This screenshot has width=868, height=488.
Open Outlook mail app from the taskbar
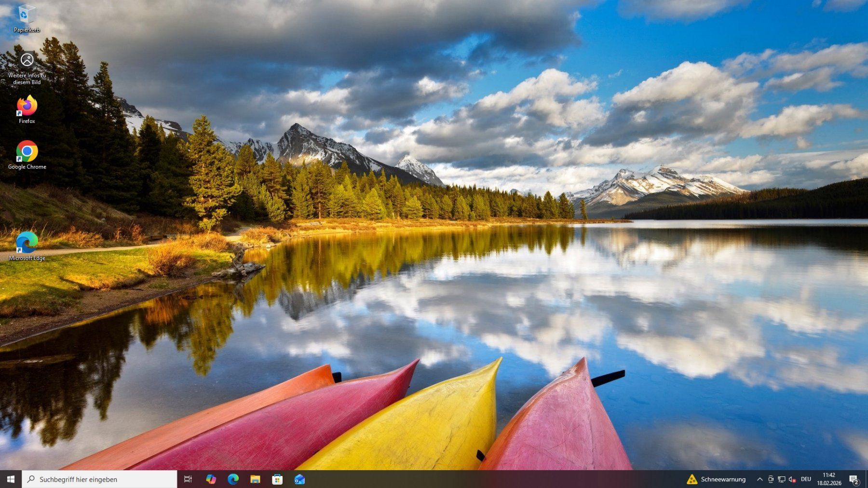[x=299, y=479]
